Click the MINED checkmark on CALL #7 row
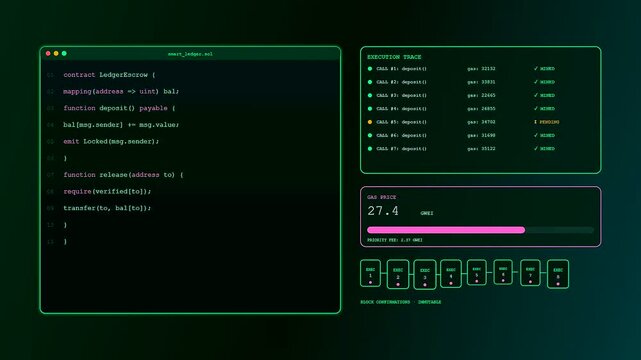This screenshot has width=641, height=360. 544,149
